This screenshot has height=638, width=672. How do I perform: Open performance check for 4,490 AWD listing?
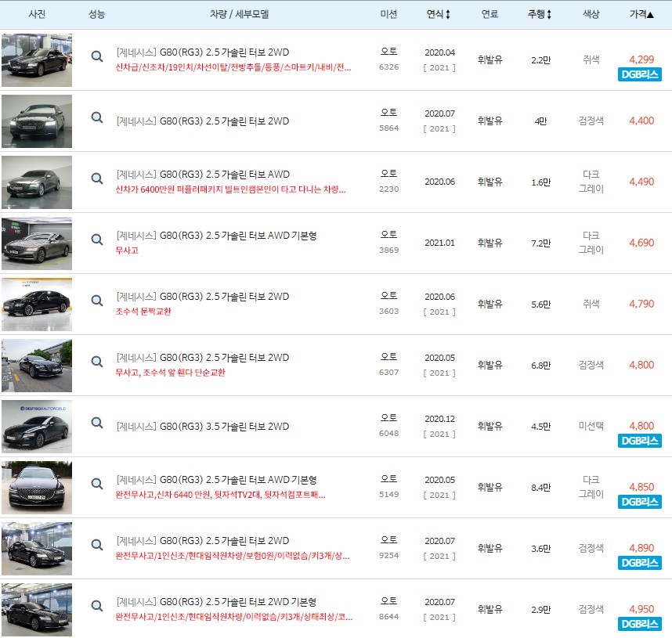tap(97, 178)
